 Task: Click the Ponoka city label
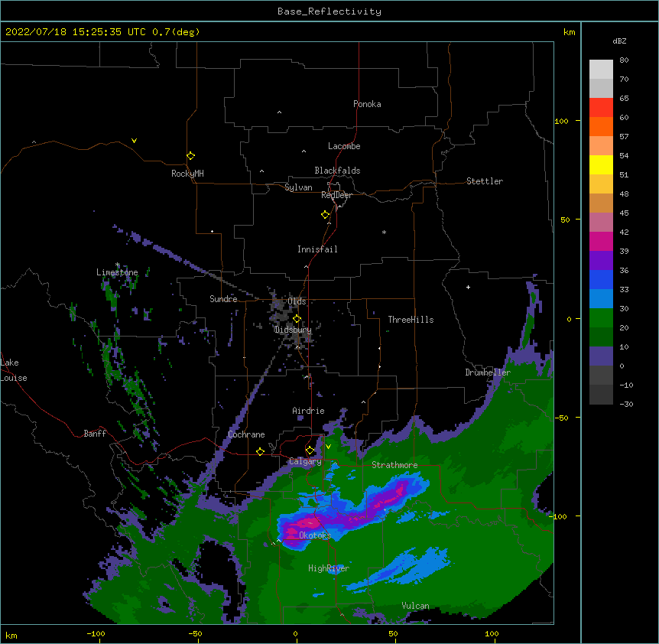[x=367, y=104]
